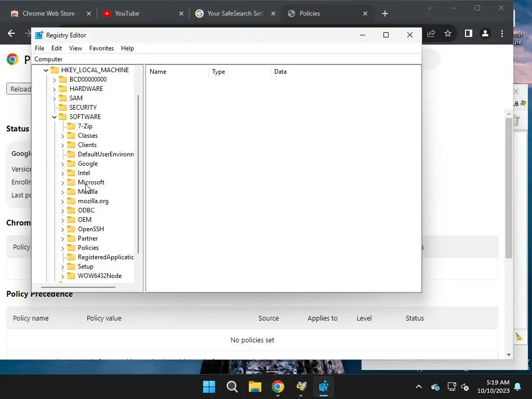The width and height of the screenshot is (532, 399).
Task: Select the DefaultUserEnvironment key
Action: click(105, 154)
